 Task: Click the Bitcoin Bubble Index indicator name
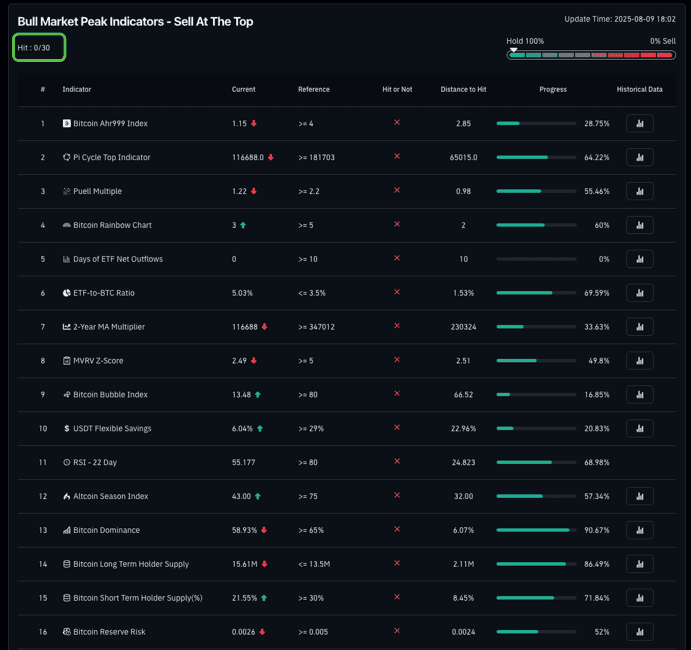112,394
